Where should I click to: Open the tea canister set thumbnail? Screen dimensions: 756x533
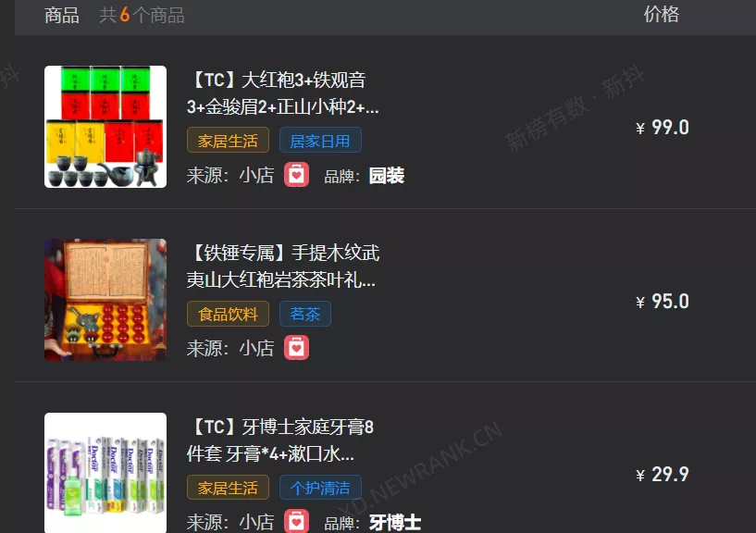pyautogui.click(x=105, y=127)
